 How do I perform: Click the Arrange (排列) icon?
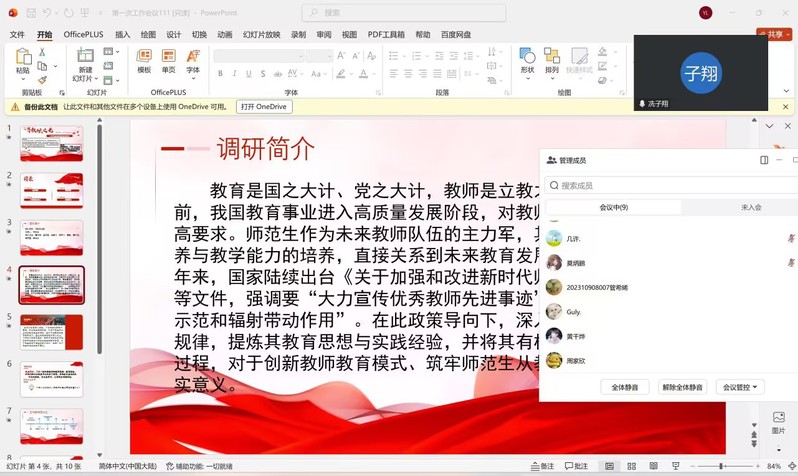pos(552,58)
